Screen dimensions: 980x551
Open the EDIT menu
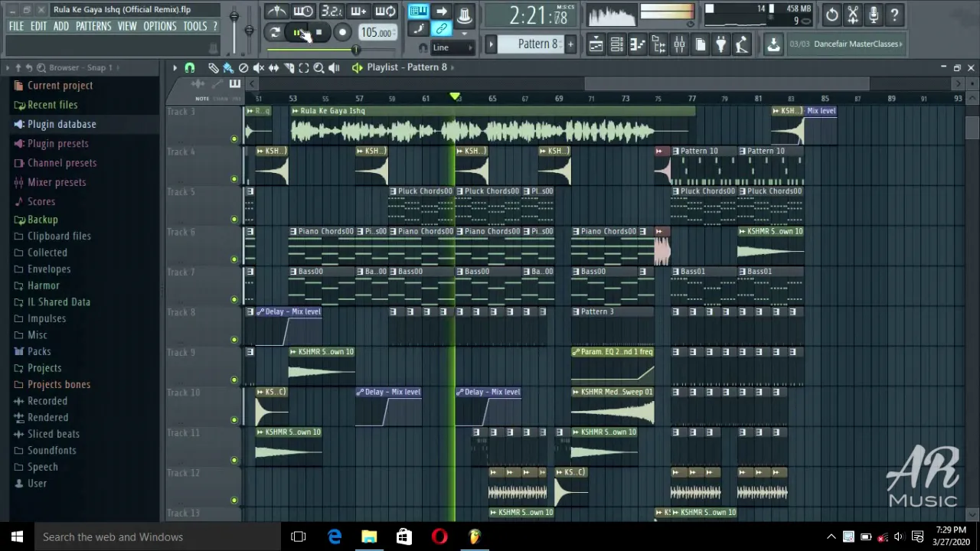coord(38,27)
